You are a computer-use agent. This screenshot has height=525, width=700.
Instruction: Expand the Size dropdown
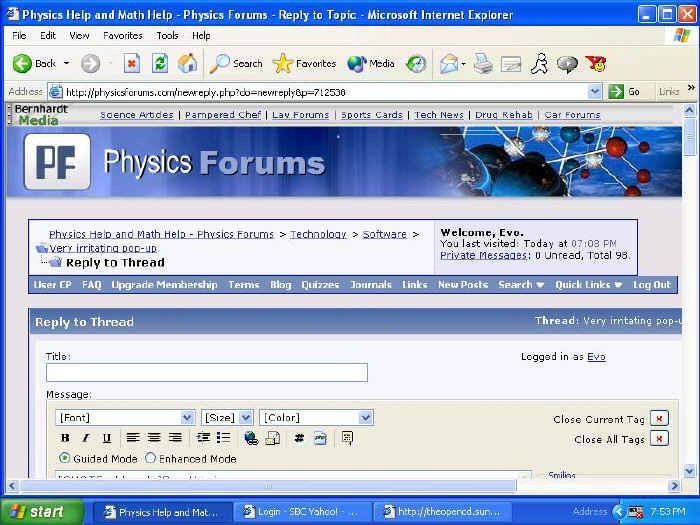pyautogui.click(x=227, y=417)
